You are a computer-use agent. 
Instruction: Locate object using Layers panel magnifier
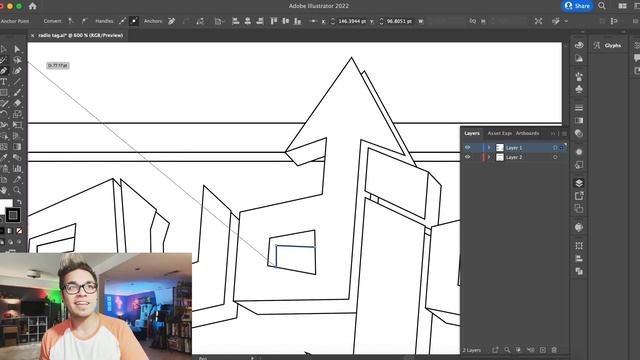[x=507, y=350]
